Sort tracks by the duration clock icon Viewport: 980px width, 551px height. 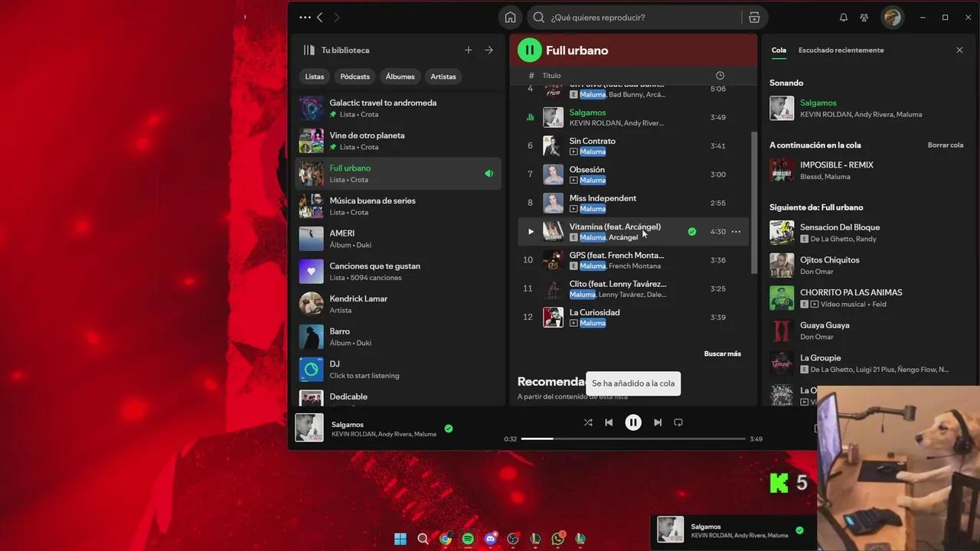720,76
